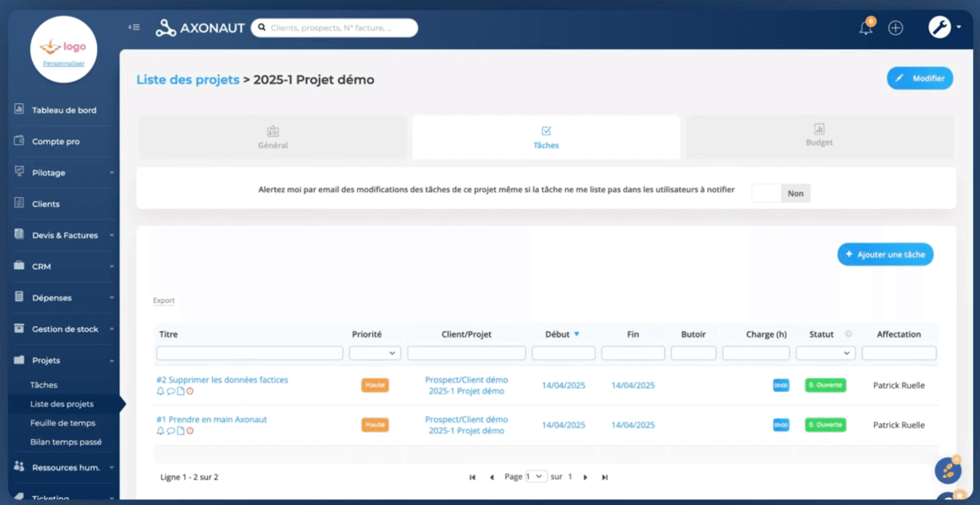The image size is (980, 505).
Task: Click the 0h00 charge badge for task #1
Action: (x=781, y=425)
